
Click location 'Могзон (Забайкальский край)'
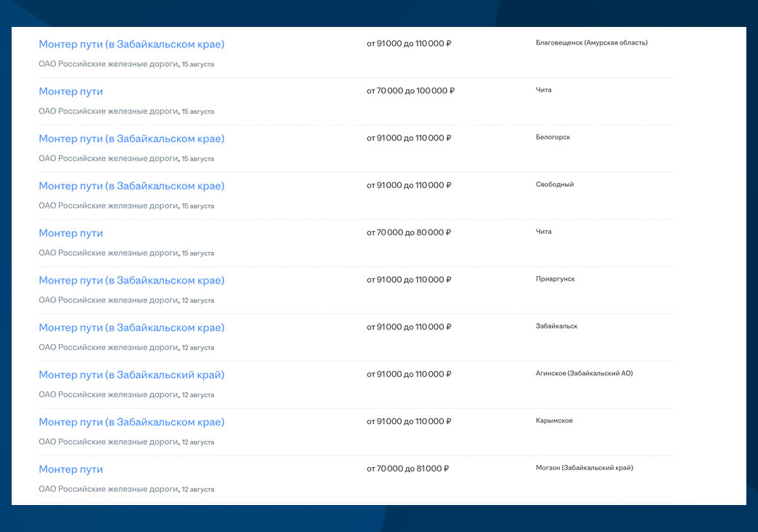[584, 468]
